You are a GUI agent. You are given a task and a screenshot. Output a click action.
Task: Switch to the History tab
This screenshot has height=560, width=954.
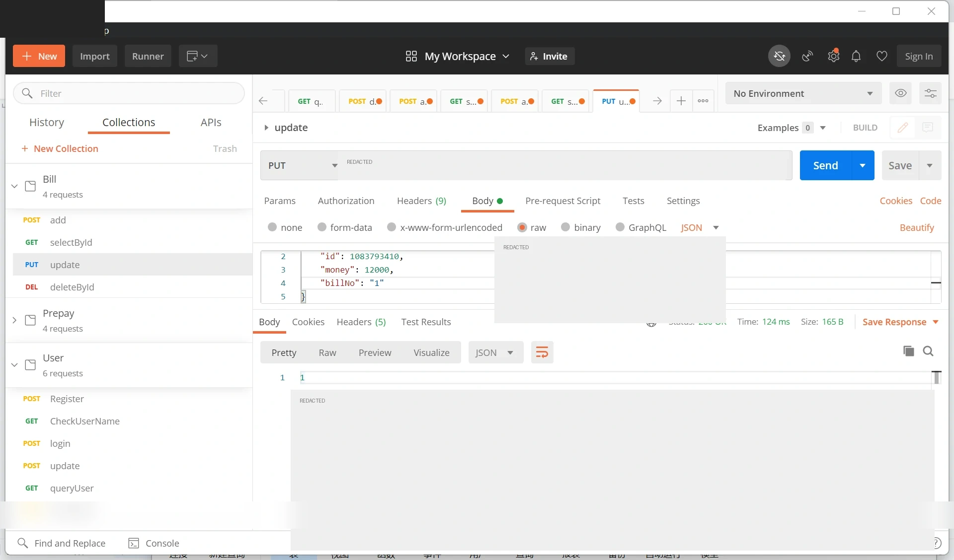click(47, 122)
